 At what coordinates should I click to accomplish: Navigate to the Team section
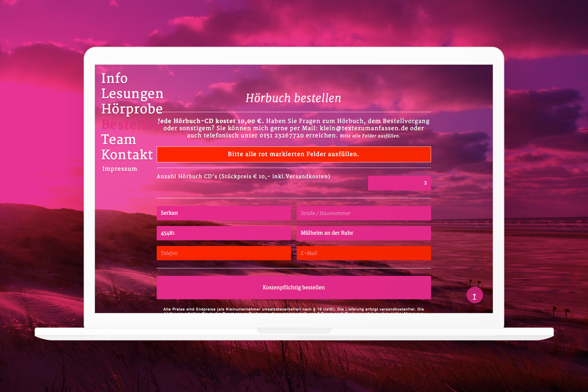pos(118,139)
